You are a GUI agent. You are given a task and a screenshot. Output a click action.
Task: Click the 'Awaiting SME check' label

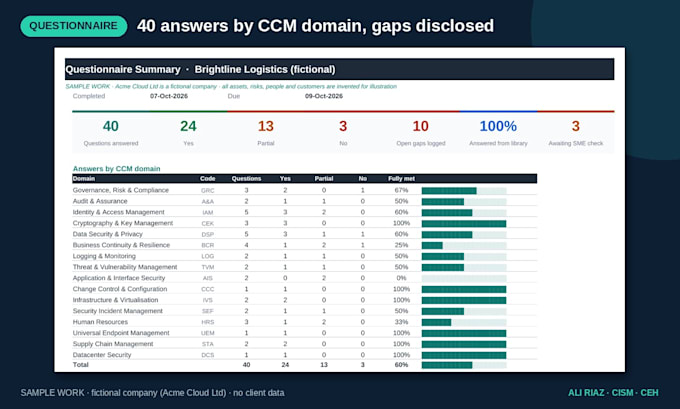[575, 143]
